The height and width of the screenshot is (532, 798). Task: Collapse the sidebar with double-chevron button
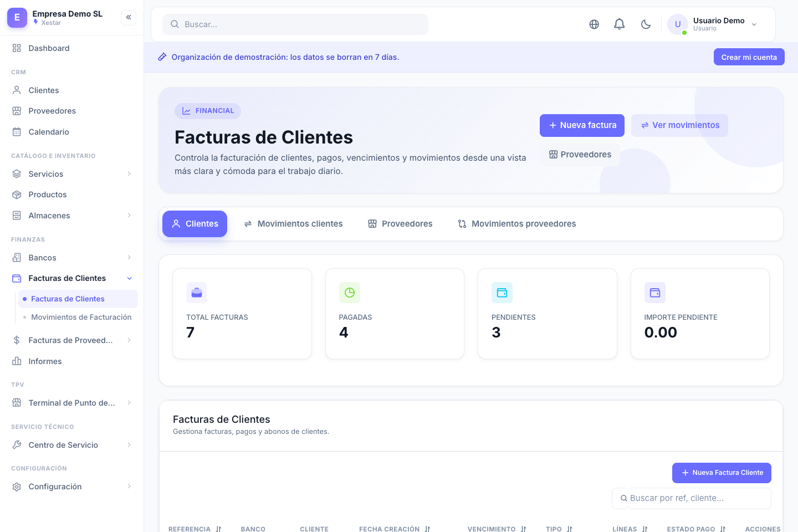(129, 17)
